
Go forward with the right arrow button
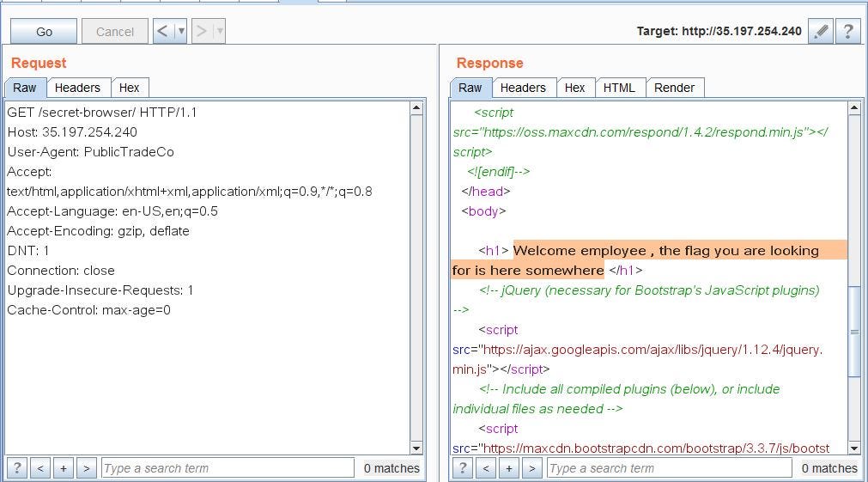click(201, 31)
